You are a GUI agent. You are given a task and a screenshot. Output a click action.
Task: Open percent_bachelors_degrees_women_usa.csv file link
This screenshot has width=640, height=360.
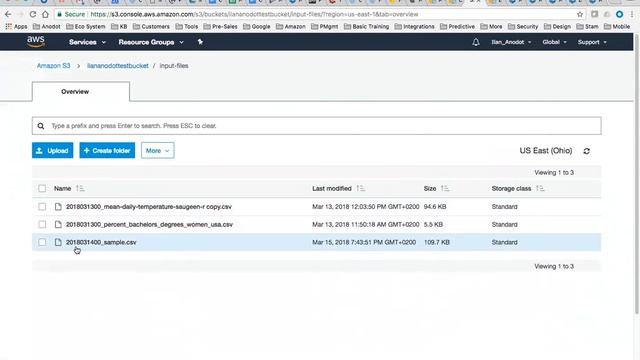tap(149, 224)
